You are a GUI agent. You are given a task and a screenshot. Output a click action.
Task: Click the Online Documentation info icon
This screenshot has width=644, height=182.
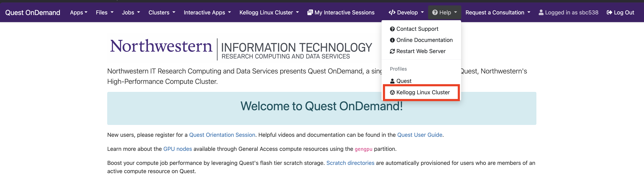tap(392, 40)
